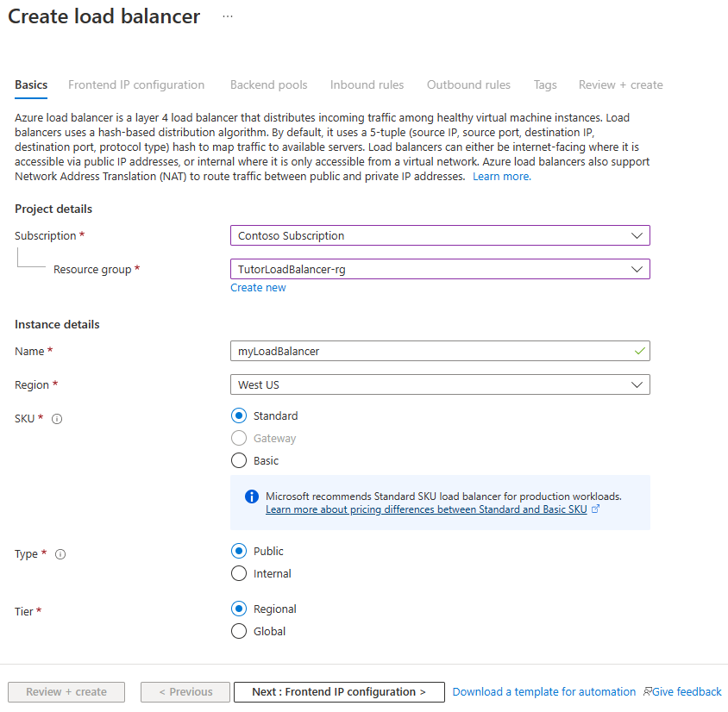
Task: Click the blue info icon in SKU notice
Action: (252, 497)
